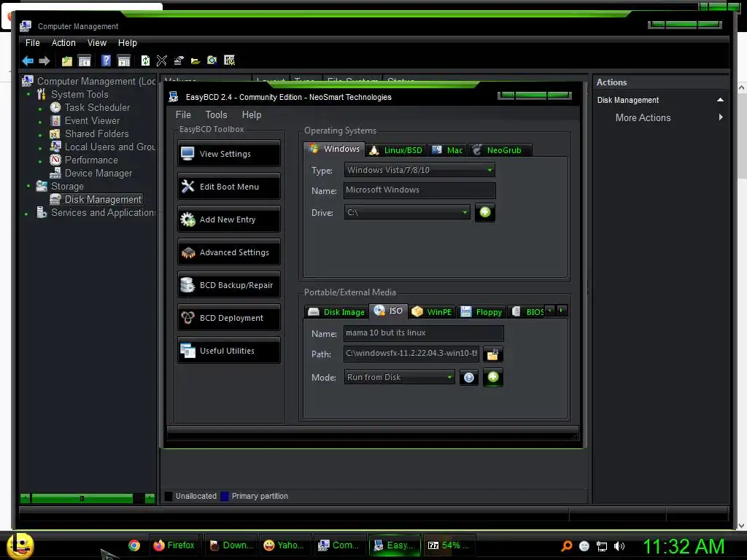
Task: Switch to Firefox in the taskbar
Action: pyautogui.click(x=174, y=545)
